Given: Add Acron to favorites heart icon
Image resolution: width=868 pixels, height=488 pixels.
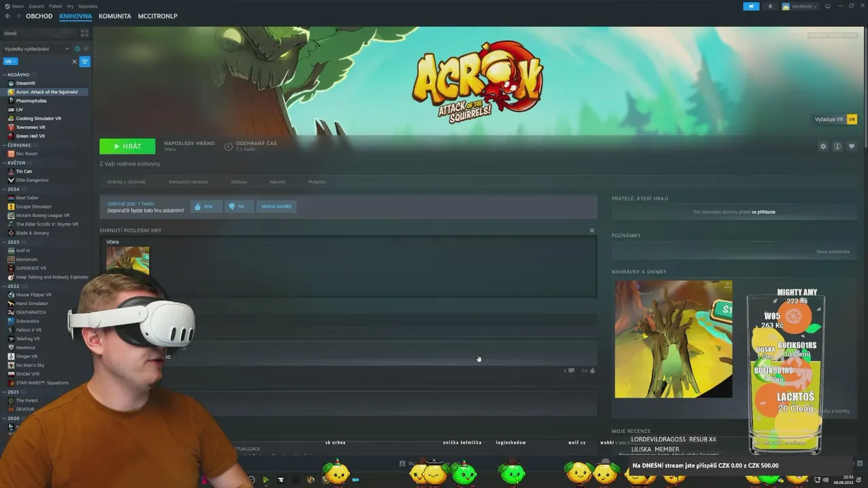Looking at the screenshot, I should tap(852, 146).
